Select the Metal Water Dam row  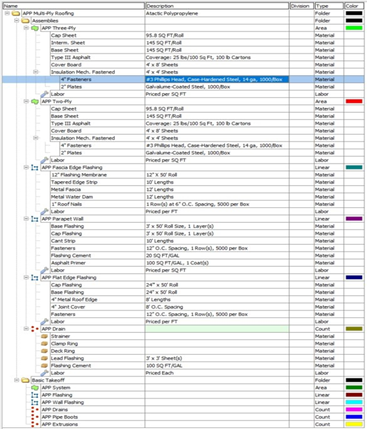[184, 197]
